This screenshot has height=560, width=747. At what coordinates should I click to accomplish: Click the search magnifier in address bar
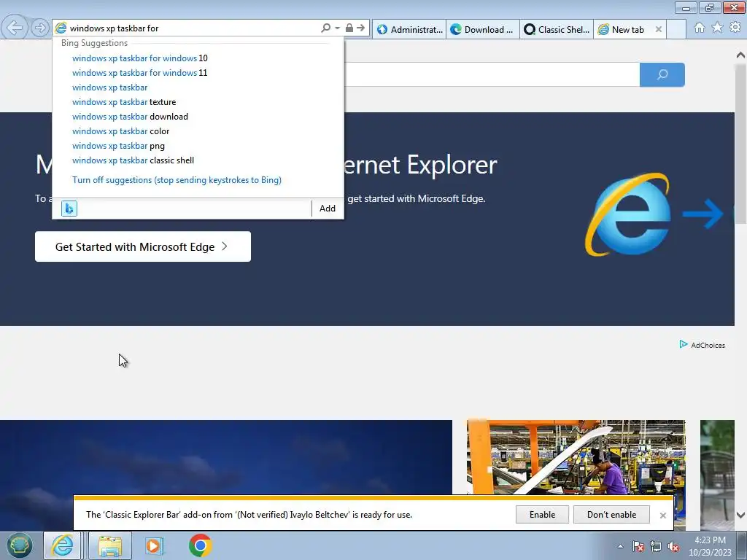(x=325, y=28)
